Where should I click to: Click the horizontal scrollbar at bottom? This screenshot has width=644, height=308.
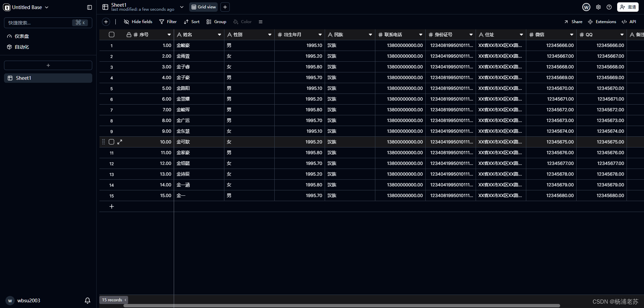(341, 306)
